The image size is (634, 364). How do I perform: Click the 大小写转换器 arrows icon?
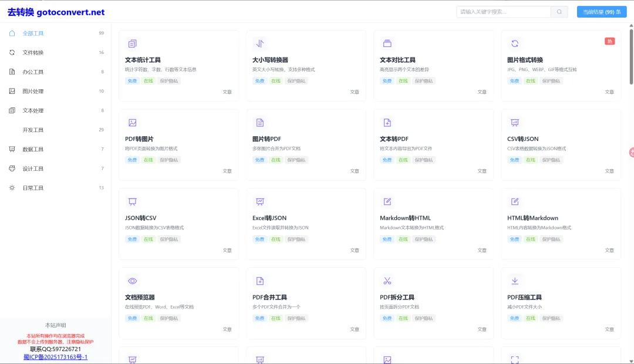pyautogui.click(x=259, y=43)
